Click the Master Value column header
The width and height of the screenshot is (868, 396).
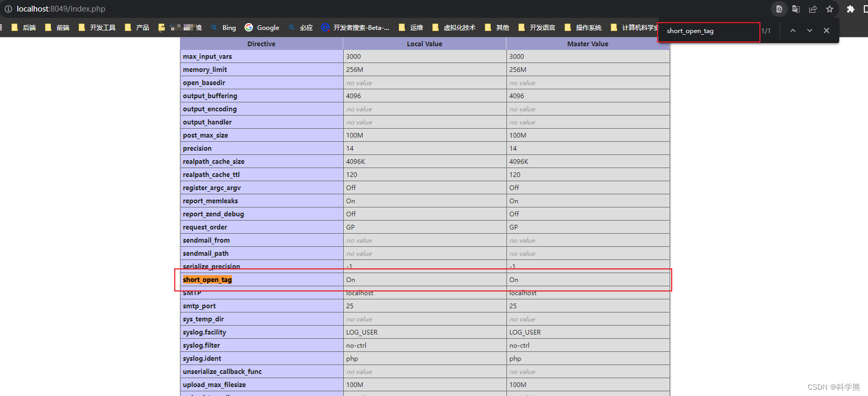pos(588,44)
